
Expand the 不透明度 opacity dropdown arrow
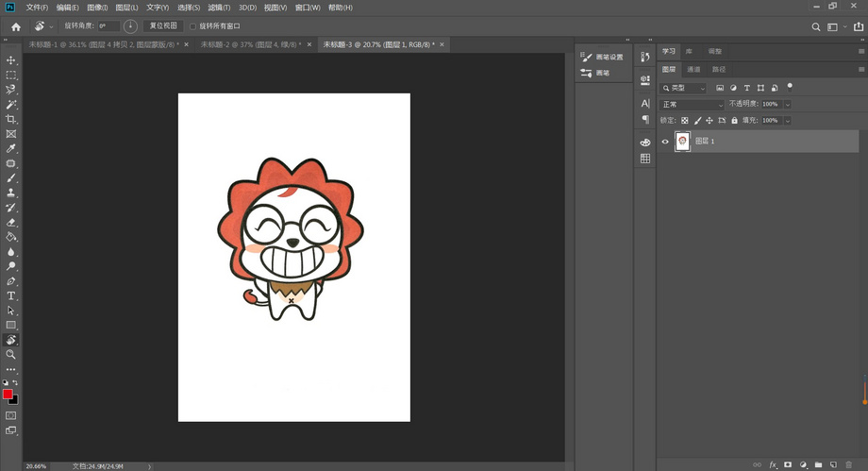(788, 104)
